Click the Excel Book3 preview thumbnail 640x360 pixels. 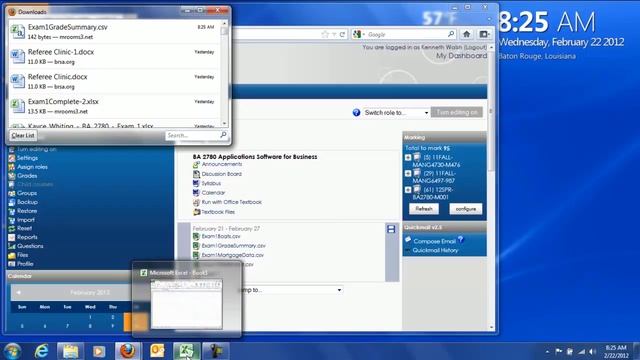click(x=187, y=304)
